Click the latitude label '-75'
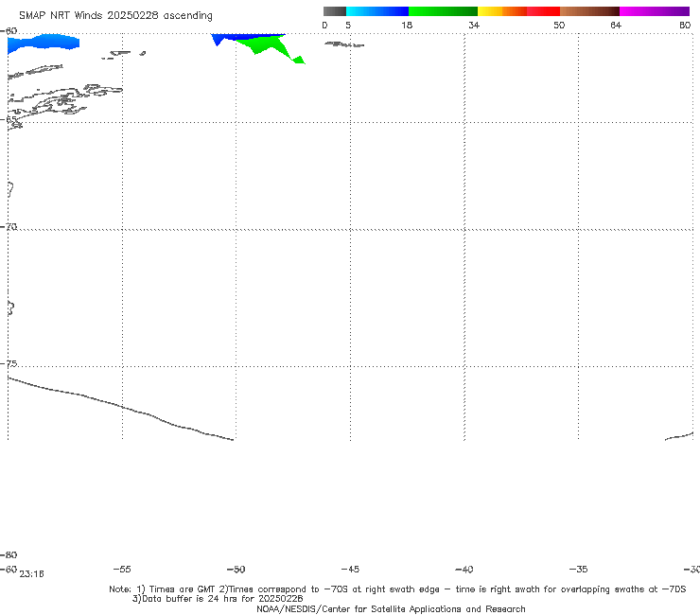 9,363
